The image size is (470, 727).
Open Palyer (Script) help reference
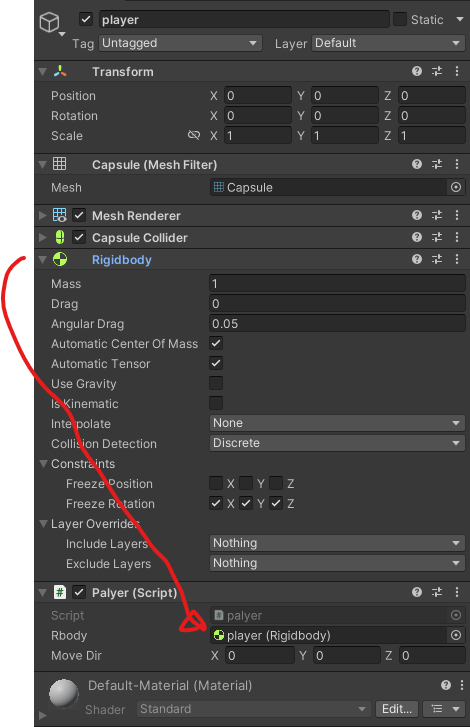417,592
